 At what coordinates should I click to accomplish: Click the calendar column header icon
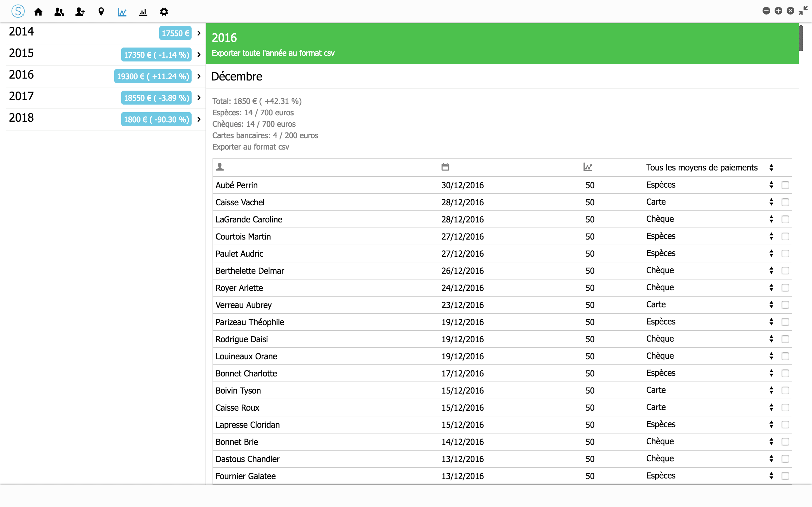pyautogui.click(x=445, y=167)
